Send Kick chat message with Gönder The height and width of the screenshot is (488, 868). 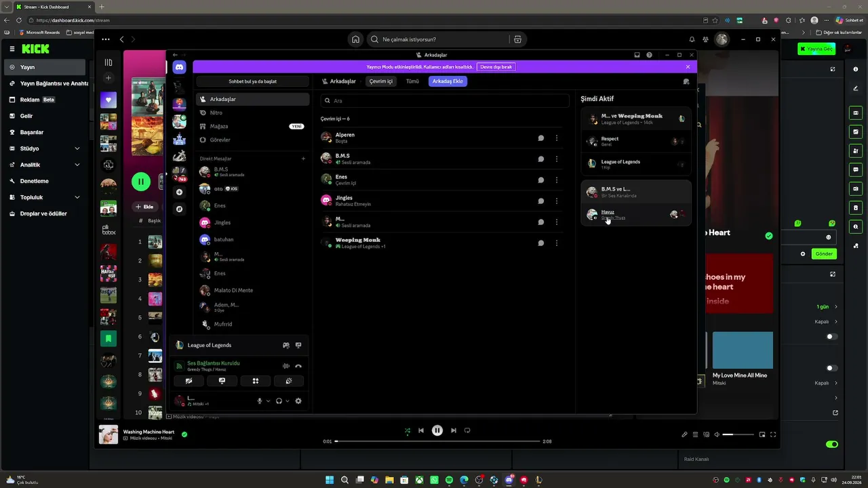(x=824, y=253)
